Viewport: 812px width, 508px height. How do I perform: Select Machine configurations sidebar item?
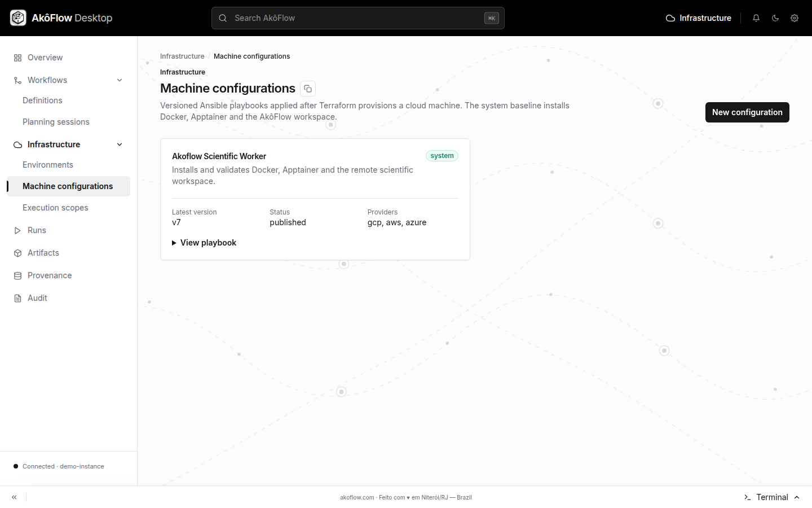68,186
